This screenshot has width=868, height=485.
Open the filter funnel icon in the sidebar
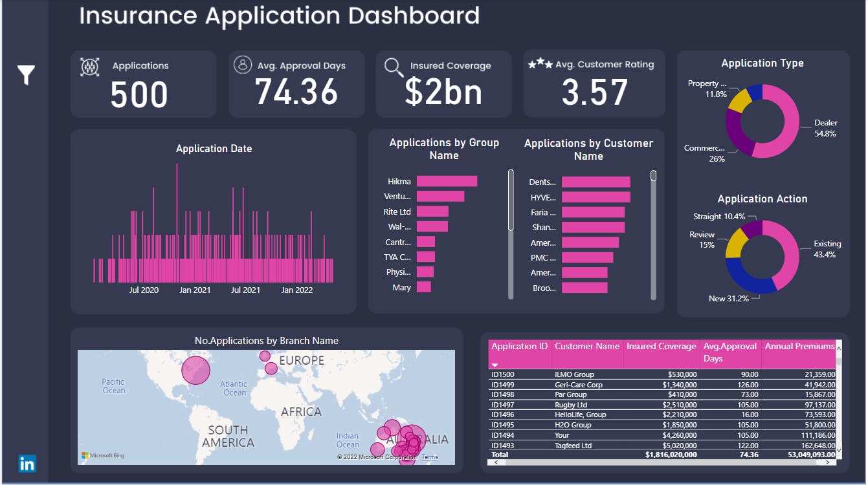point(26,75)
